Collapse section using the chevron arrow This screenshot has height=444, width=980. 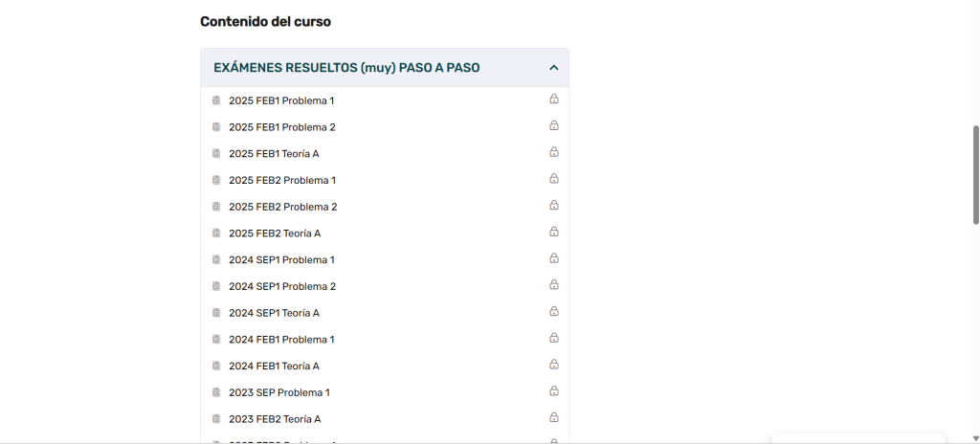tap(553, 68)
